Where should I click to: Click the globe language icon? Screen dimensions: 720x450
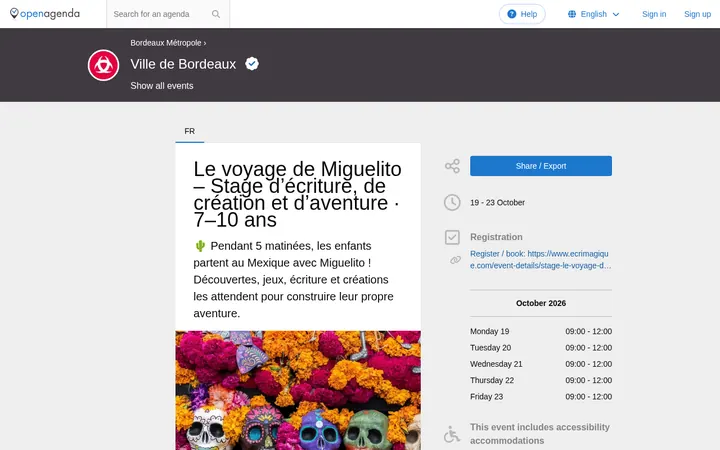click(572, 14)
